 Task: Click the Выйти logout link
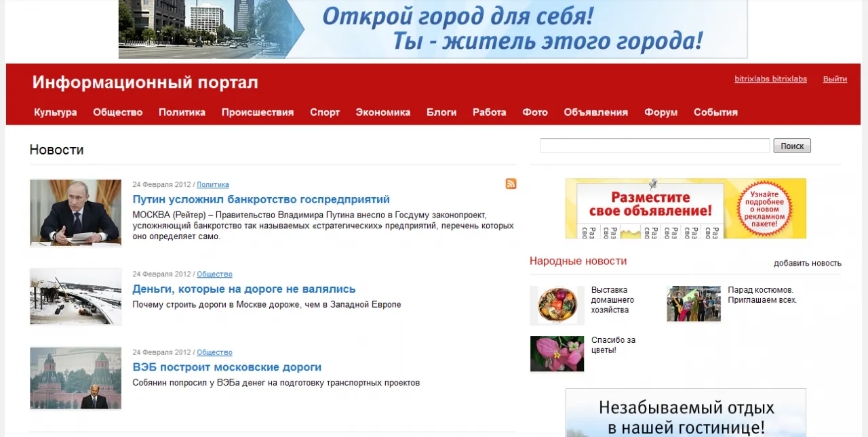pyautogui.click(x=835, y=79)
